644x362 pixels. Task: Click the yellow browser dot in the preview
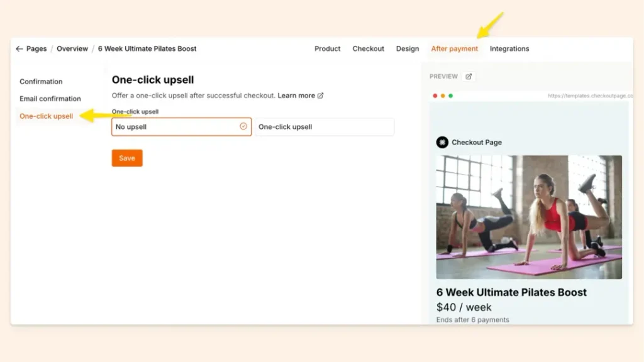442,97
